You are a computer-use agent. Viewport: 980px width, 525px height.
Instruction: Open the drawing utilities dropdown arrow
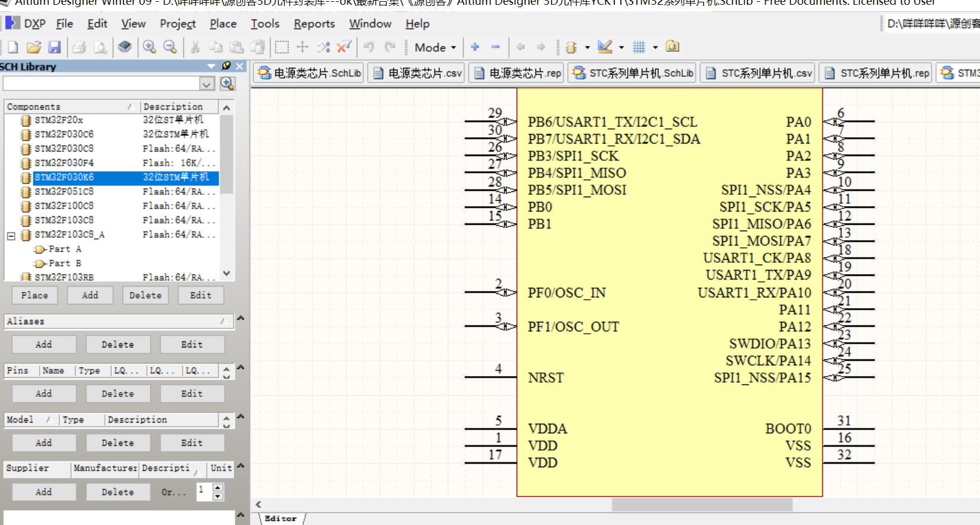pos(621,48)
